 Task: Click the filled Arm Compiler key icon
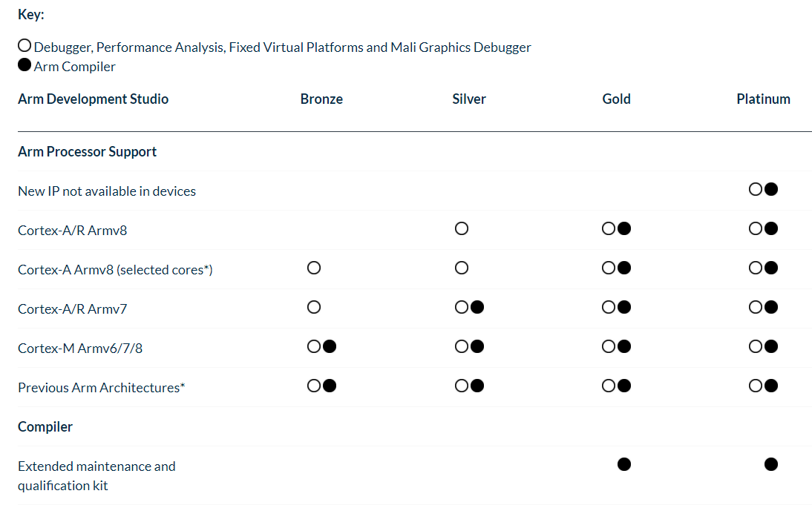pos(24,65)
